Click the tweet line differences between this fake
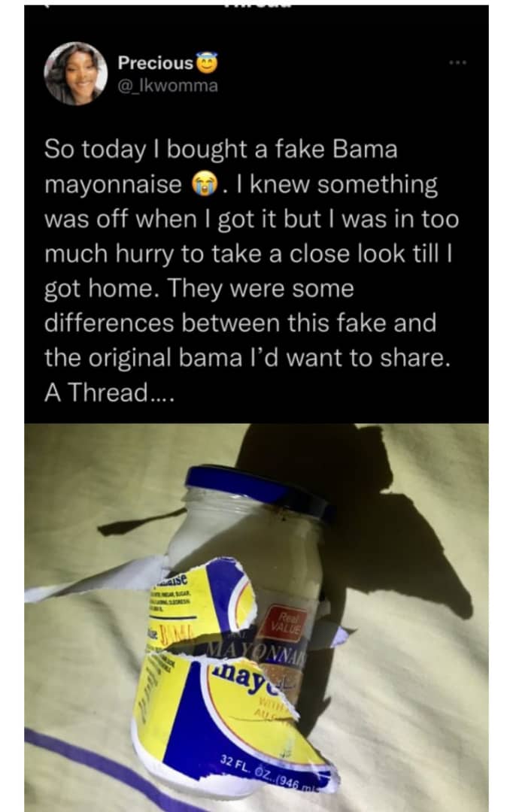The image size is (513, 812). (x=241, y=323)
